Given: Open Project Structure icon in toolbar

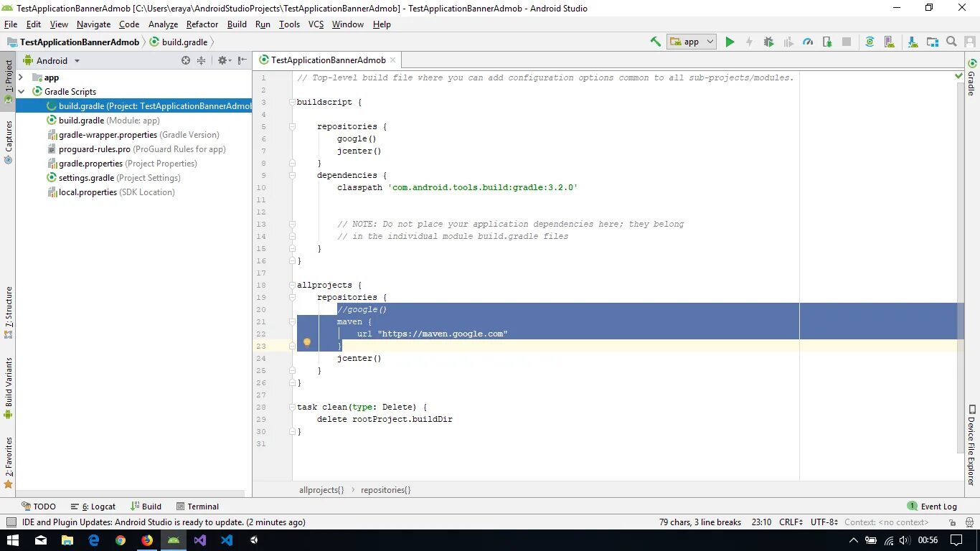Looking at the screenshot, I should click(x=932, y=42).
